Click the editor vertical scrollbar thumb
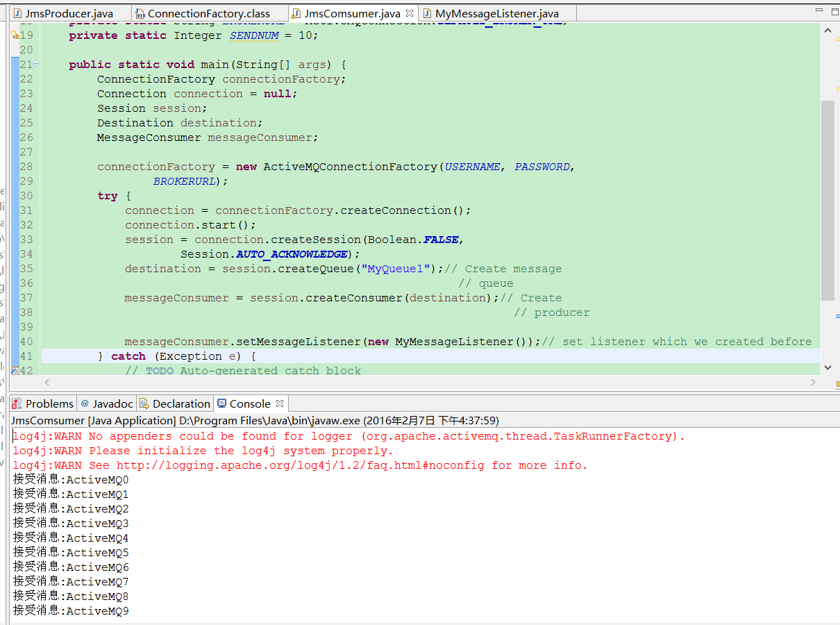 coord(828,200)
